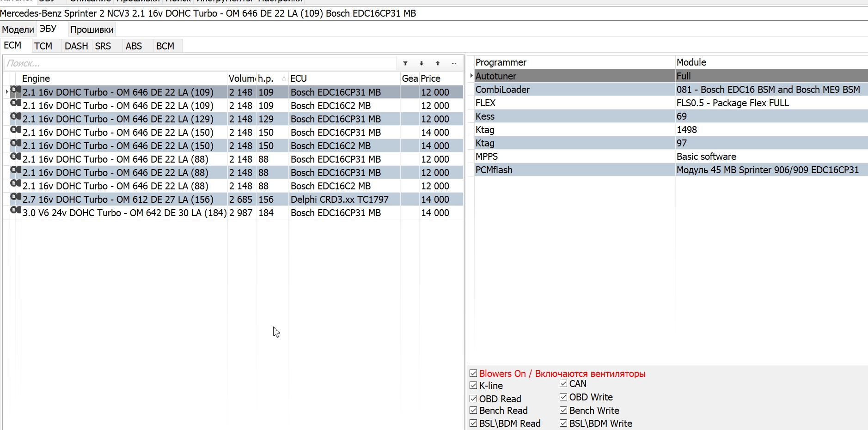This screenshot has height=430, width=868.
Task: Sort the table by Price column header
Action: 430,79
